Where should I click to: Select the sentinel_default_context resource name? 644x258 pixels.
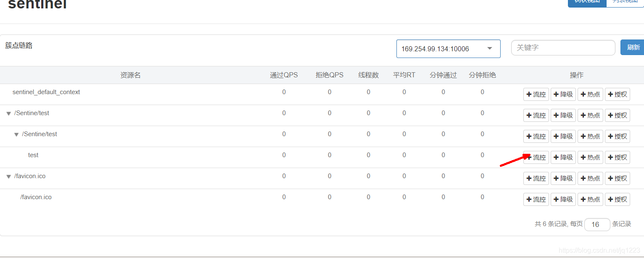[x=46, y=92]
